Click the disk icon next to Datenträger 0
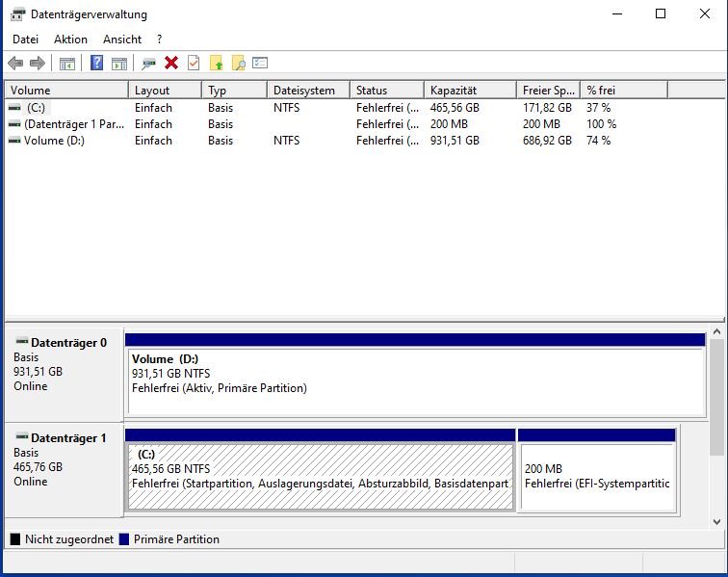This screenshot has width=728, height=577. [22, 341]
